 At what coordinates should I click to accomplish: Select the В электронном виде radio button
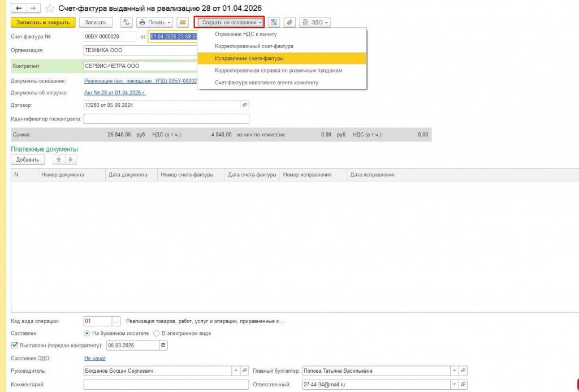tap(156, 333)
